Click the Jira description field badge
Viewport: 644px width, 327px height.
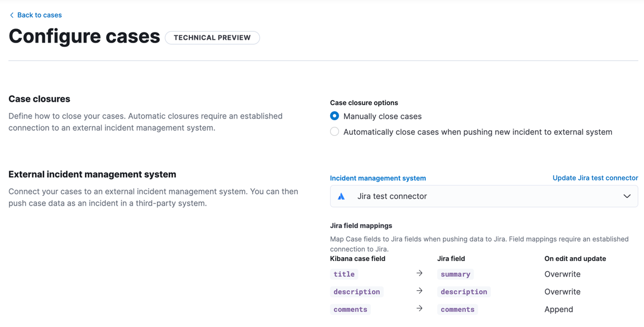[464, 292]
